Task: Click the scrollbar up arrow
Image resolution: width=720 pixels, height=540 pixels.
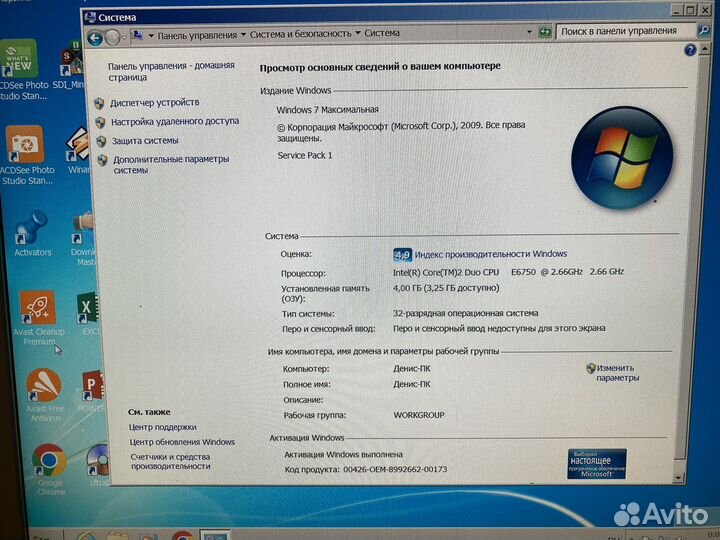Action: tap(705, 49)
